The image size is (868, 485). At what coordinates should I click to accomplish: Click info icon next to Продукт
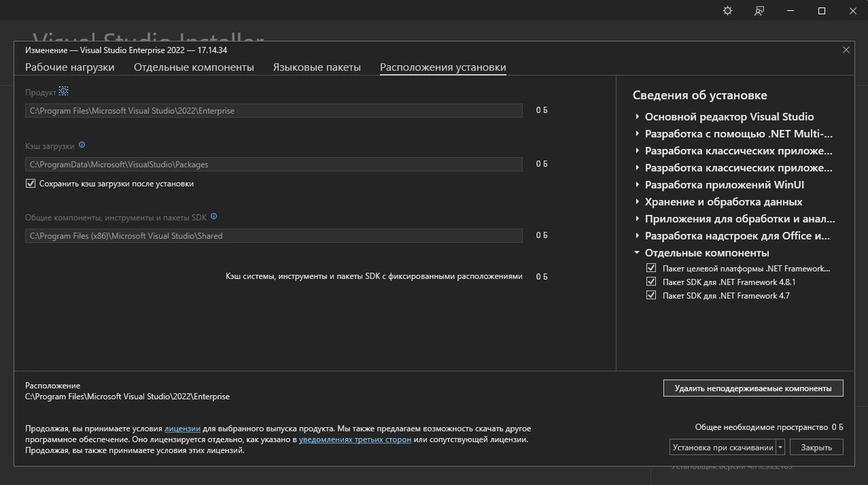coord(64,91)
